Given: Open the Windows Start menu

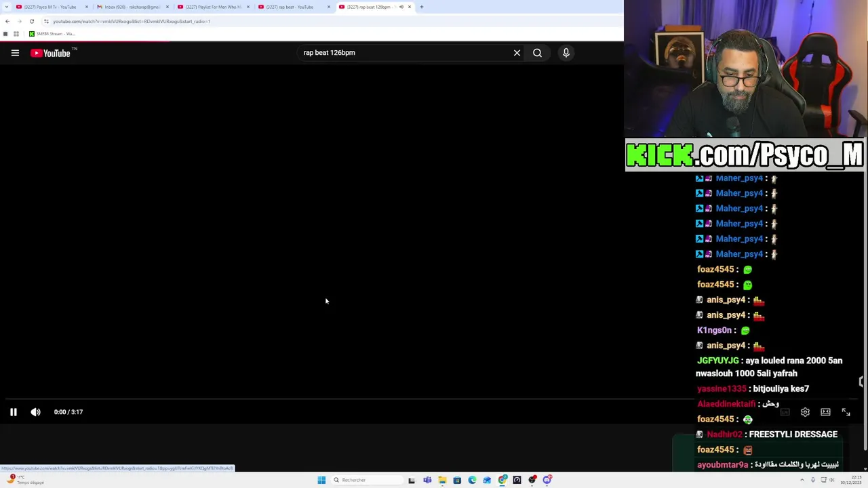Looking at the screenshot, I should 321,480.
